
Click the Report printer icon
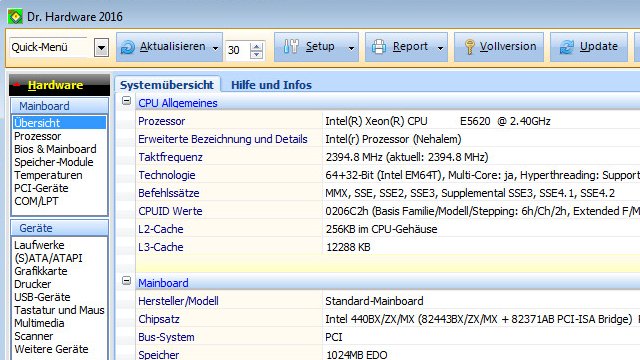point(379,47)
